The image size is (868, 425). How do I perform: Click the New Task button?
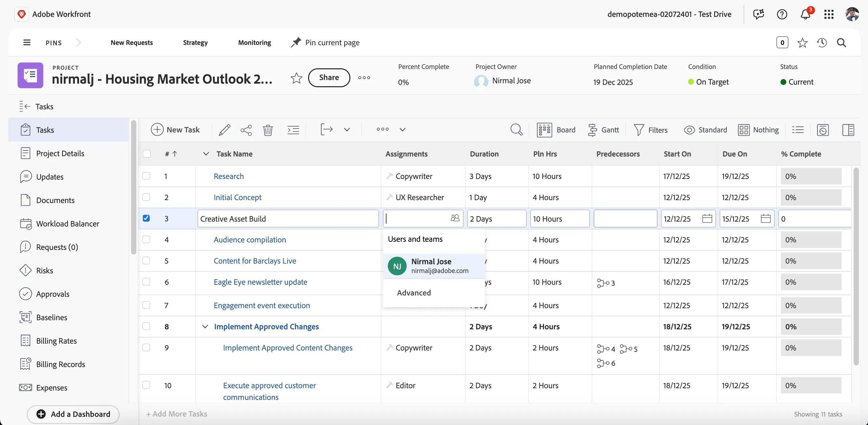[175, 130]
